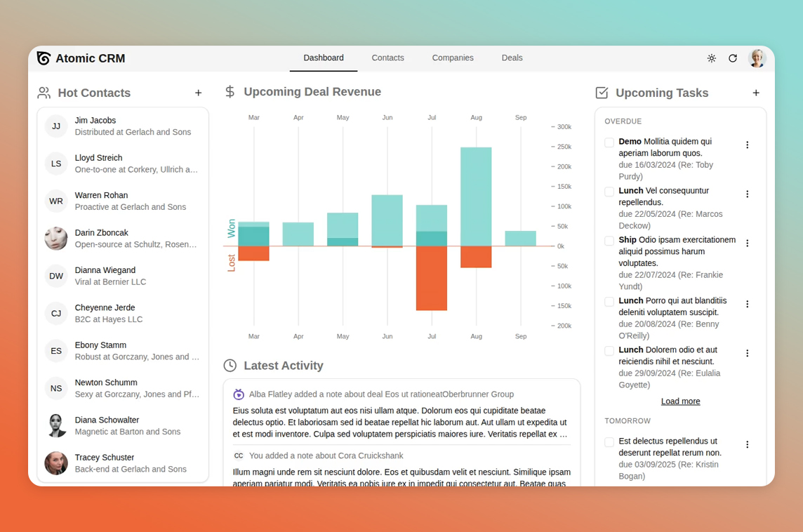
Task: Add a new task with plus icon
Action: [756, 93]
